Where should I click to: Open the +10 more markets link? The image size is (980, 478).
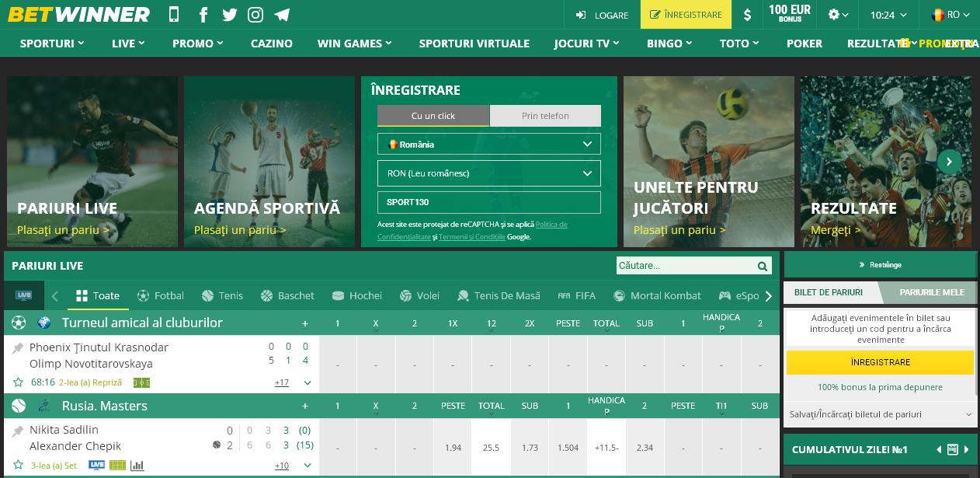[282, 466]
